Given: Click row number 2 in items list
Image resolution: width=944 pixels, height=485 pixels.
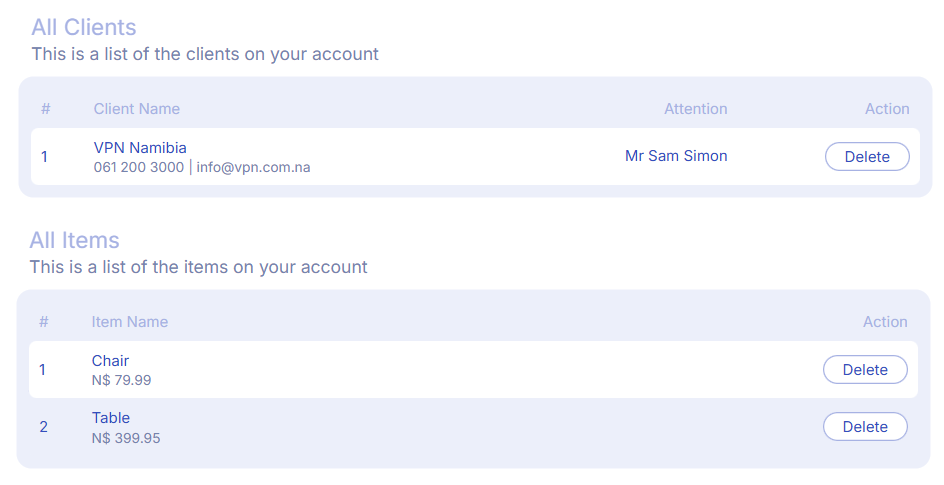Looking at the screenshot, I should (43, 427).
